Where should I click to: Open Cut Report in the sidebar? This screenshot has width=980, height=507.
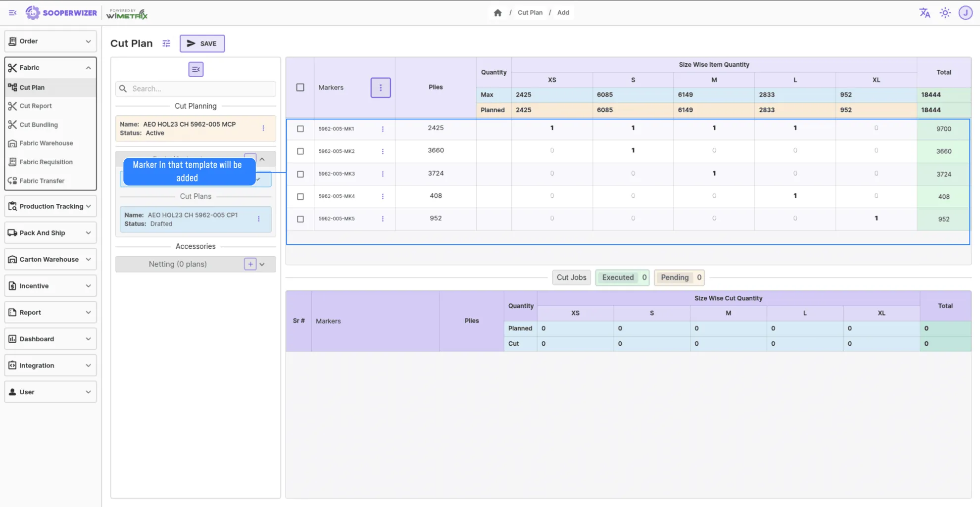pyautogui.click(x=36, y=106)
